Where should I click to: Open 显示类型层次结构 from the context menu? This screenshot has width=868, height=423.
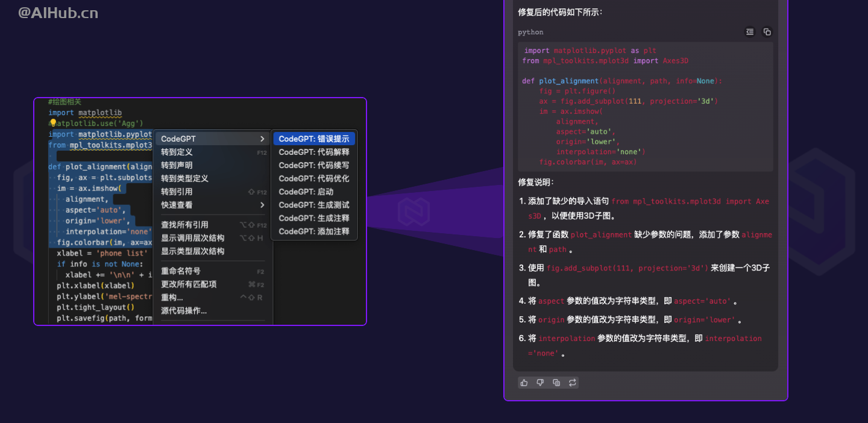click(213, 251)
